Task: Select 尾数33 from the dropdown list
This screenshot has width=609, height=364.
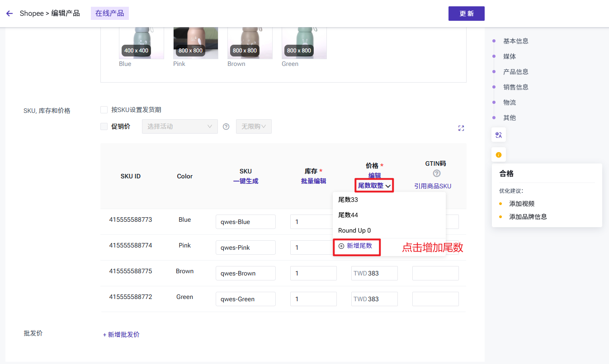Action: tap(348, 200)
